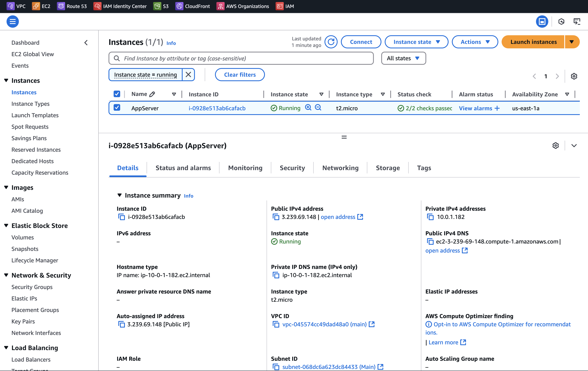This screenshot has height=371, width=588.
Task: Open details panel settings gear icon
Action: 555,146
